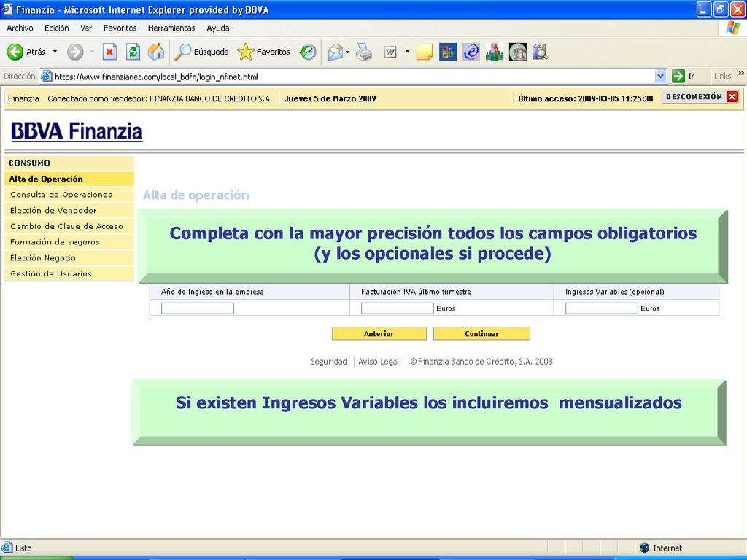Click the 'Listo' status bar text

tap(23, 548)
